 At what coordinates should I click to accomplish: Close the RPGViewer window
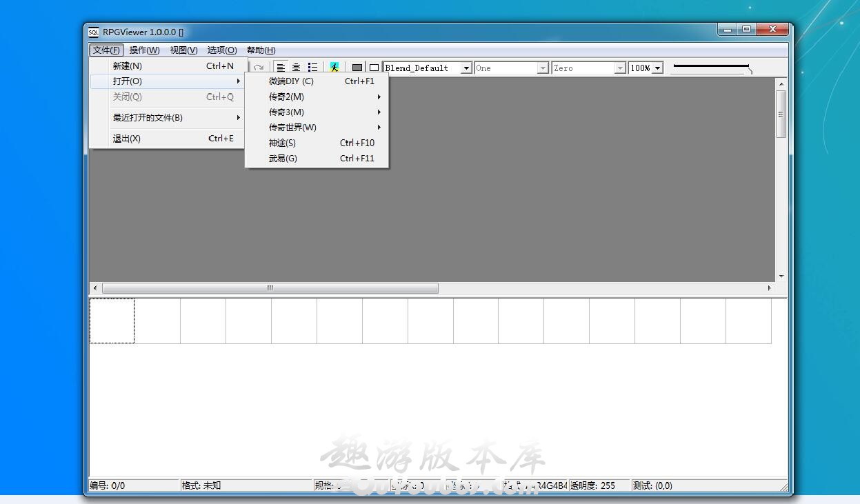pyautogui.click(x=772, y=30)
